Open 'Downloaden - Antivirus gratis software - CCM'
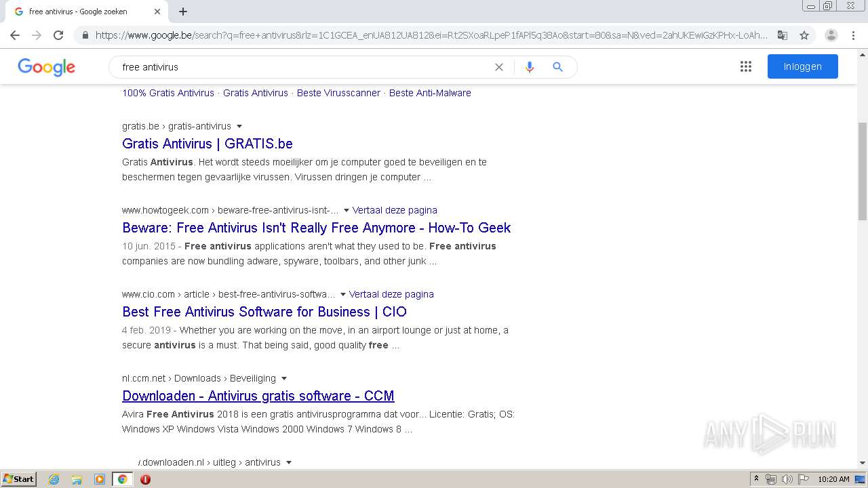This screenshot has height=488, width=868. point(258,396)
